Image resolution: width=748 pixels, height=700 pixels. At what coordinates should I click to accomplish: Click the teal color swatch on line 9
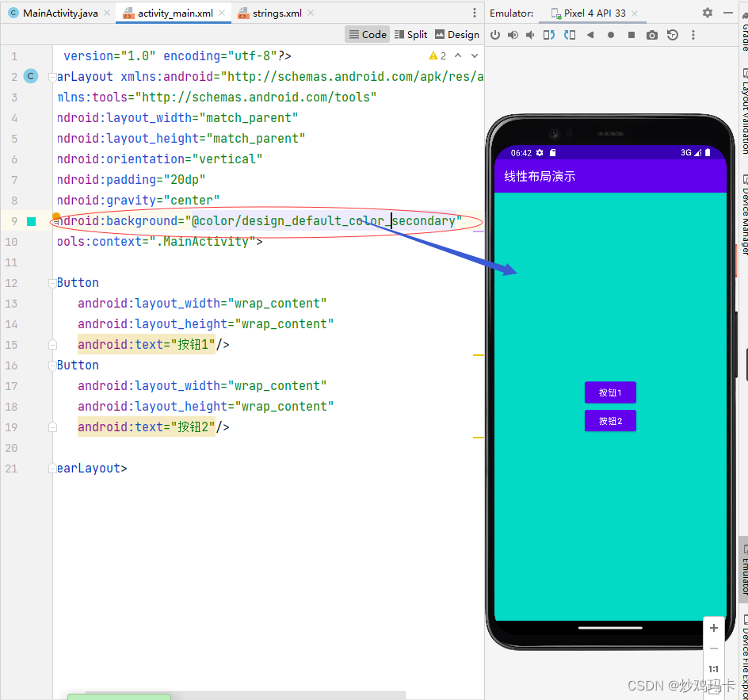pos(32,221)
